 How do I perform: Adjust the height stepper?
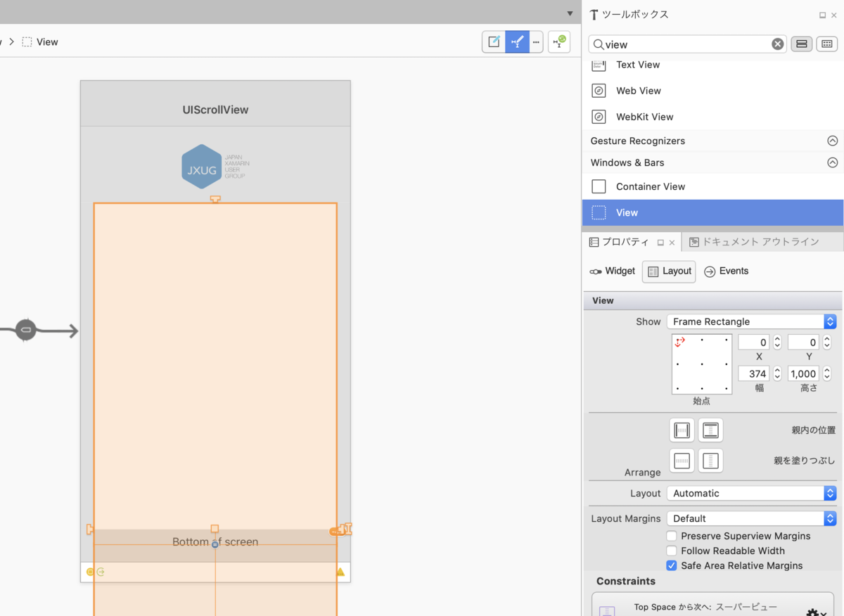[827, 373]
